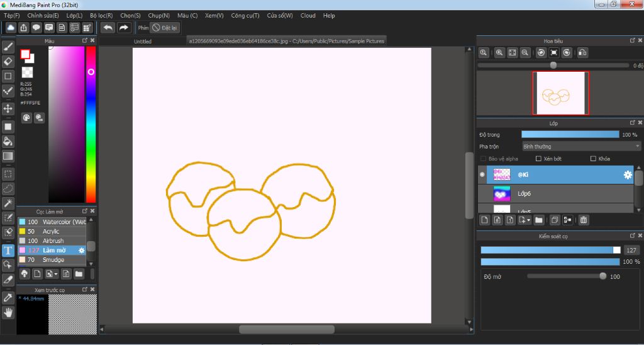Select the Text tool
The height and width of the screenshot is (345, 644).
8,251
